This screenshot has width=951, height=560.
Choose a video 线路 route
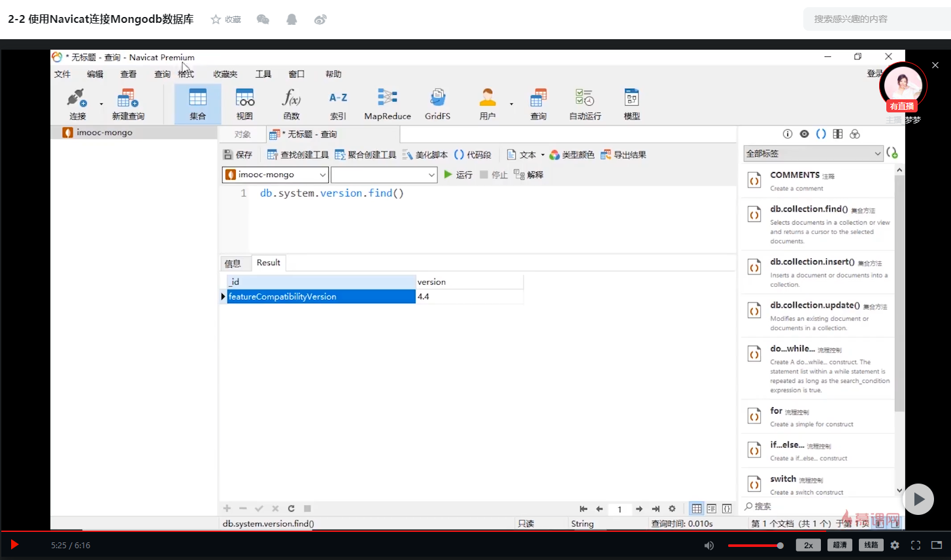[871, 545]
